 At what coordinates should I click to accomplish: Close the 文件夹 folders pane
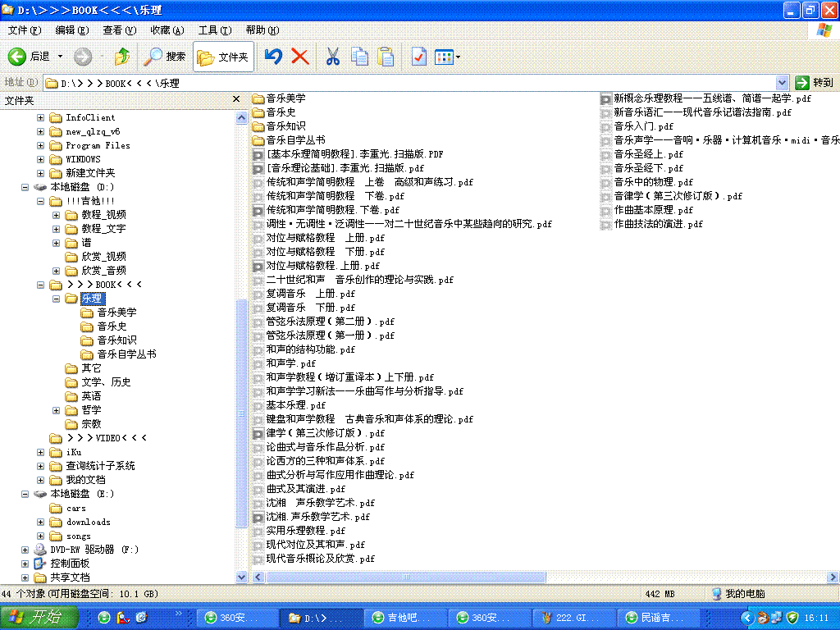pos(236,99)
